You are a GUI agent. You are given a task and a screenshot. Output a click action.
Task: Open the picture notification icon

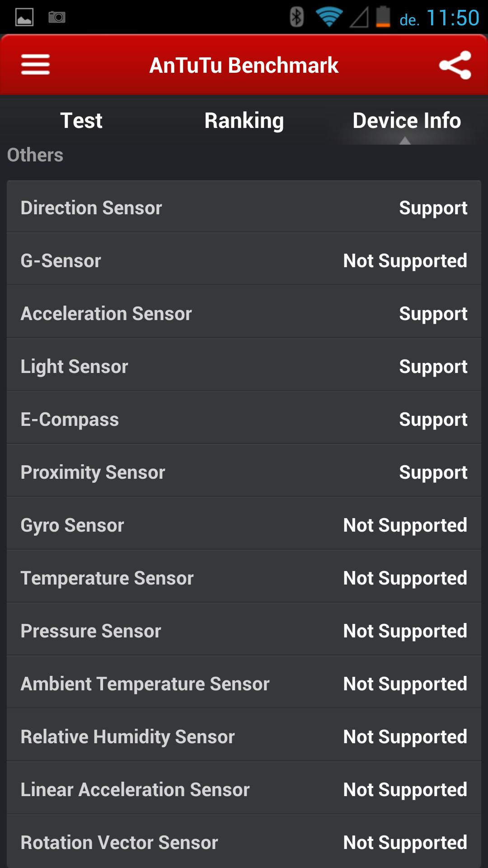[x=24, y=17]
